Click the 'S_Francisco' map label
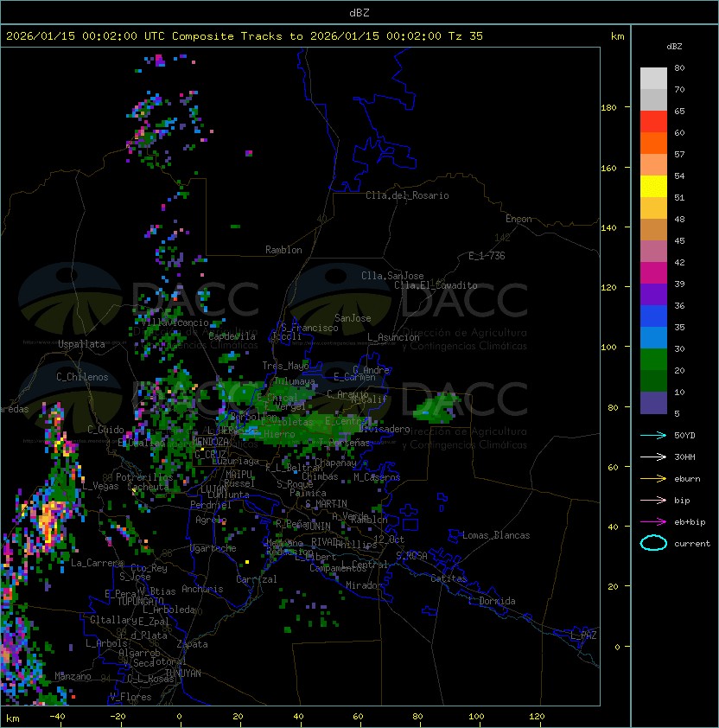The height and width of the screenshot is (728, 719). tap(309, 328)
